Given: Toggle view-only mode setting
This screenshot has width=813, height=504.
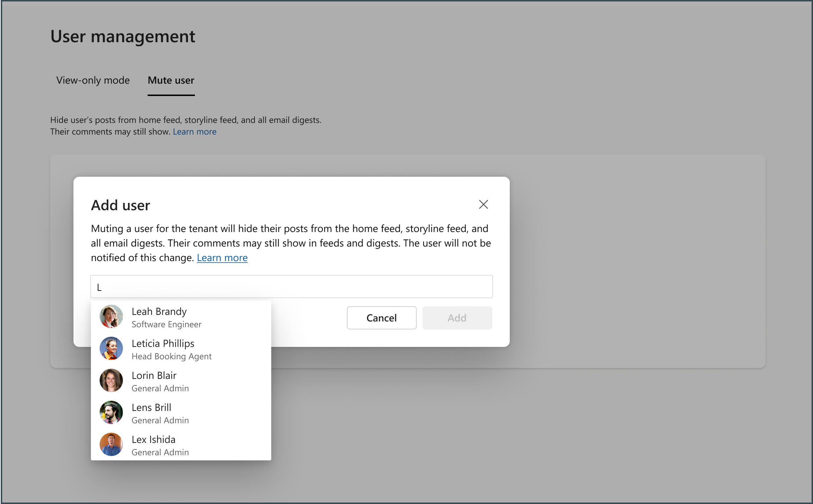Looking at the screenshot, I should 93,80.
